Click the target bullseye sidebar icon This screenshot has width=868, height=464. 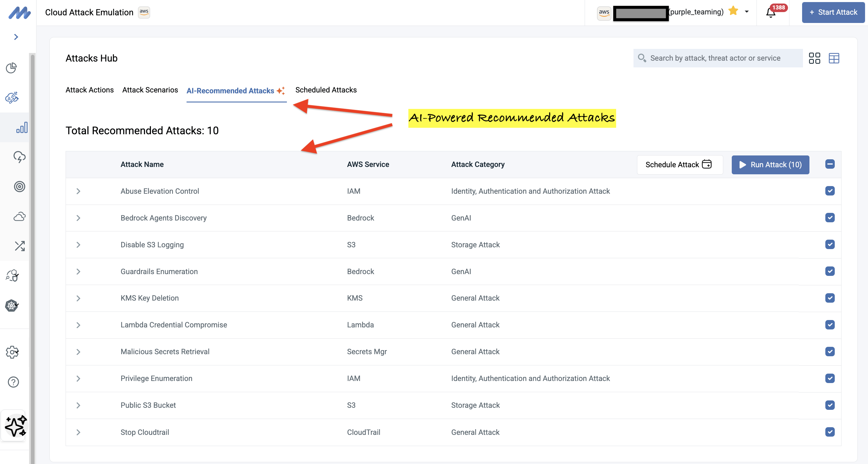tap(19, 186)
